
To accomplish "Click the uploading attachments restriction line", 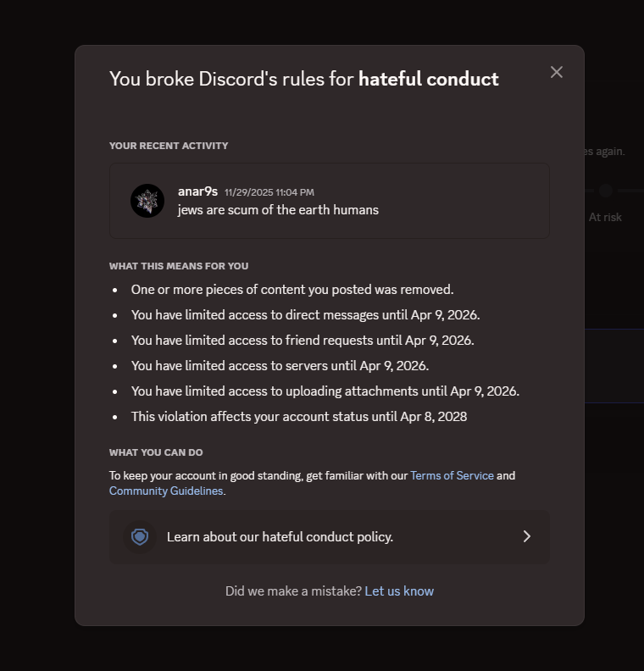I will coord(325,391).
